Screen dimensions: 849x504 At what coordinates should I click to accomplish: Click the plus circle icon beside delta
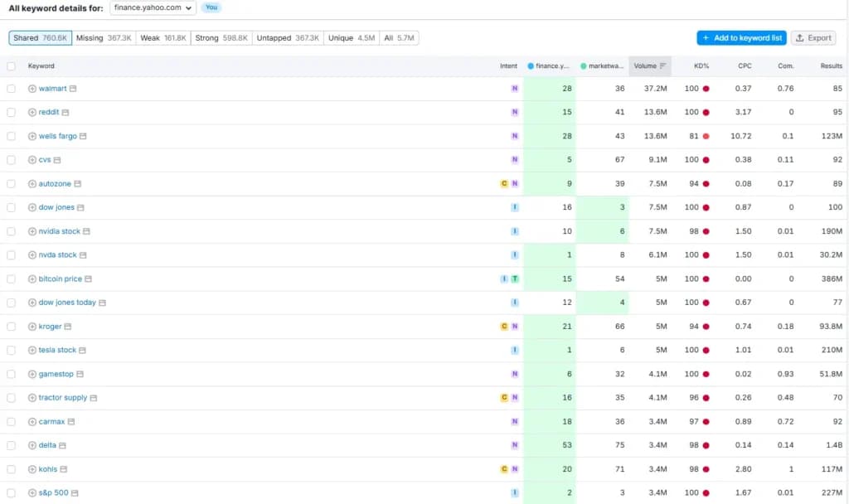click(x=32, y=445)
